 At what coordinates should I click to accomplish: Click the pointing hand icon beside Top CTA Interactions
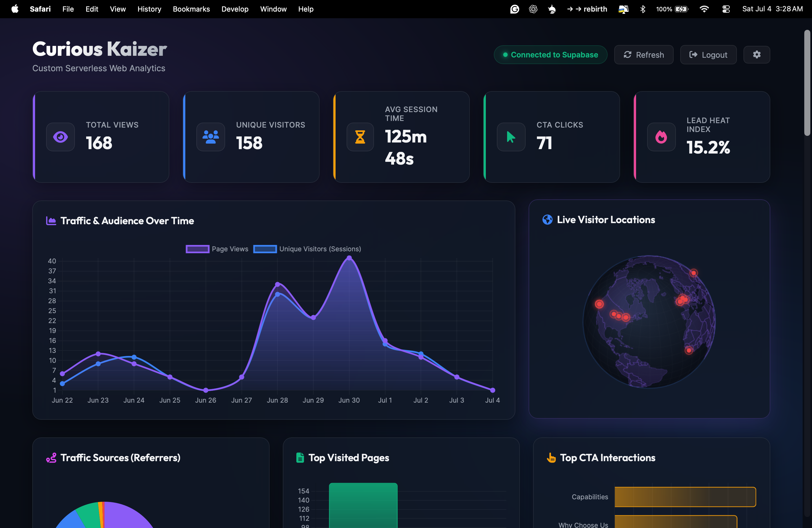click(x=551, y=458)
